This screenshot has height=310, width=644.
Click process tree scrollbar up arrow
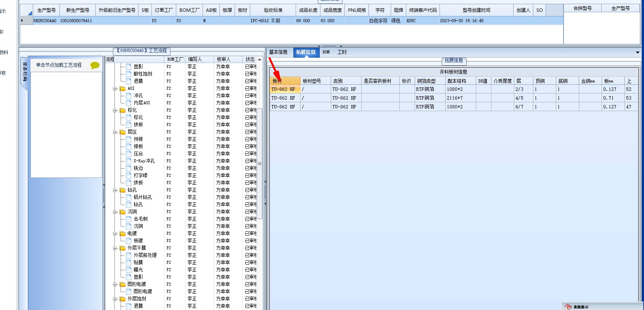tap(260, 60)
